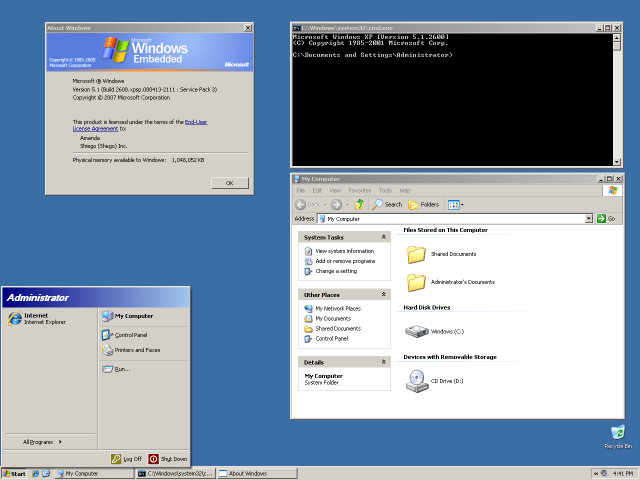Open the View menu in My Computer

pos(335,191)
